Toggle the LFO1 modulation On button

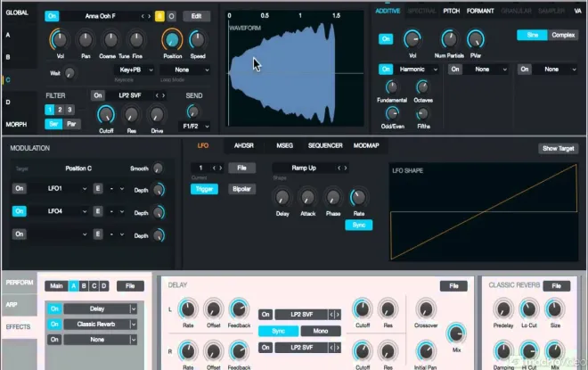19,188
